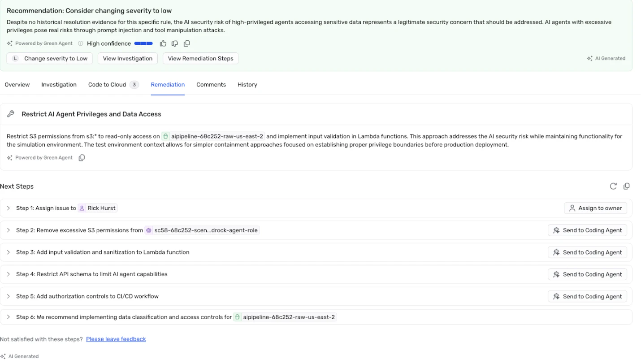
Task: Expand Step 6: data classification recommendation
Action: point(8,317)
